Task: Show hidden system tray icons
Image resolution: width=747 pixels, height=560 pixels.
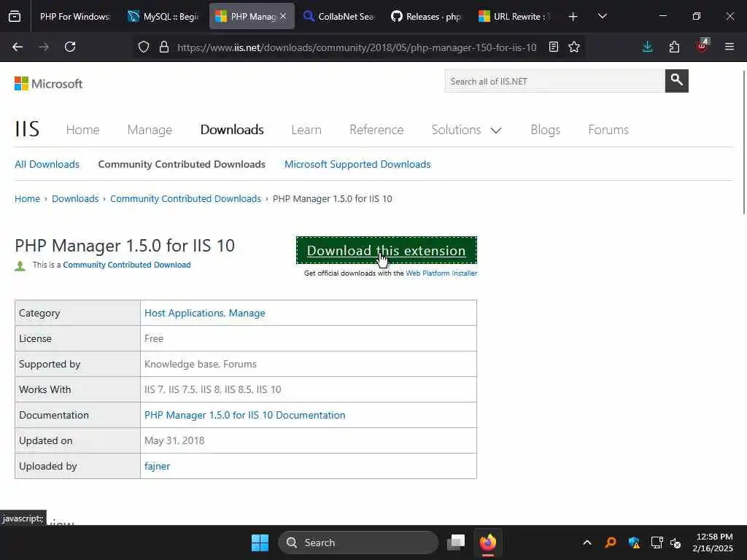Action: (x=587, y=542)
